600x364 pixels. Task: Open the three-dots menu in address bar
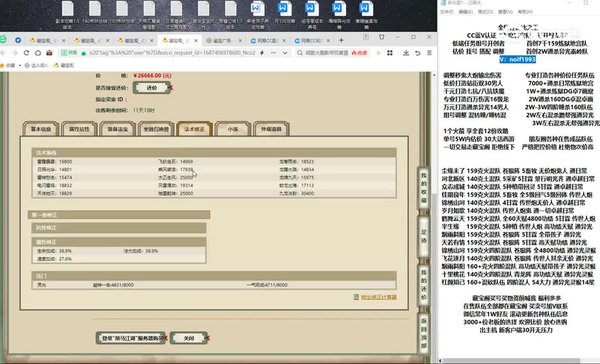coord(273,53)
